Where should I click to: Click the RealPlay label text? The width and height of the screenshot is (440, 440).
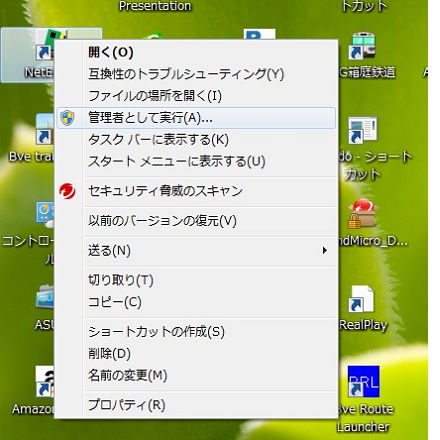(x=363, y=325)
